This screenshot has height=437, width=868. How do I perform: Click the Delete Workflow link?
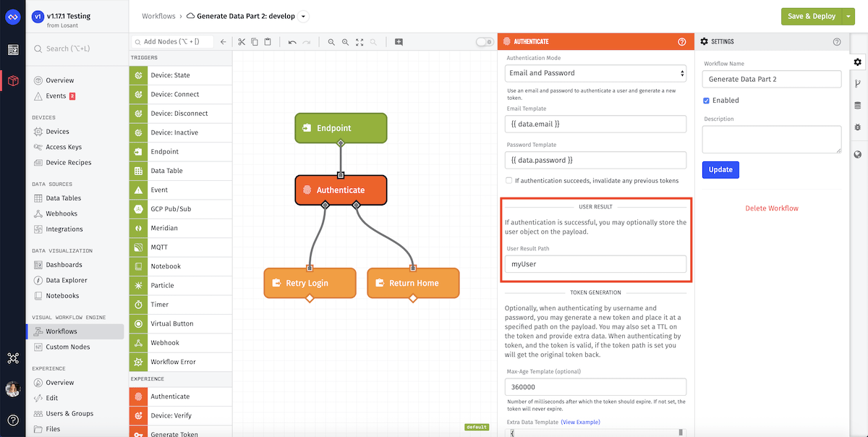pos(772,208)
